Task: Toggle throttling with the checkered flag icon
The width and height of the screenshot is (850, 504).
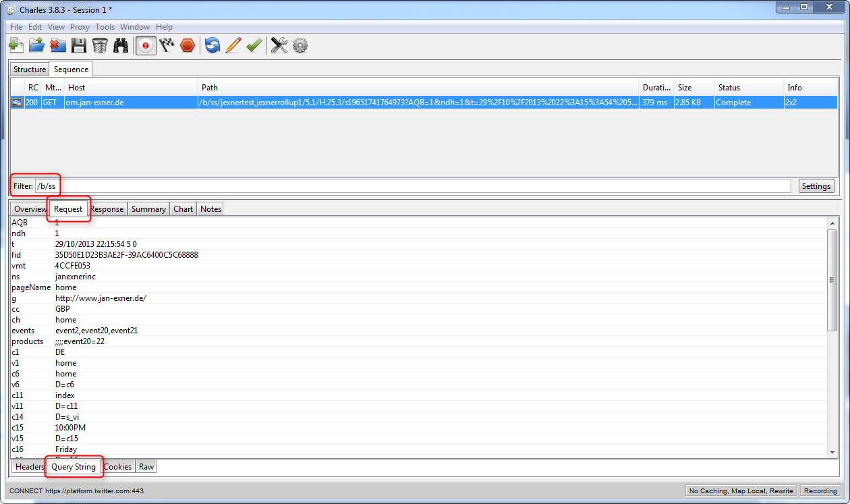Action: [167, 45]
